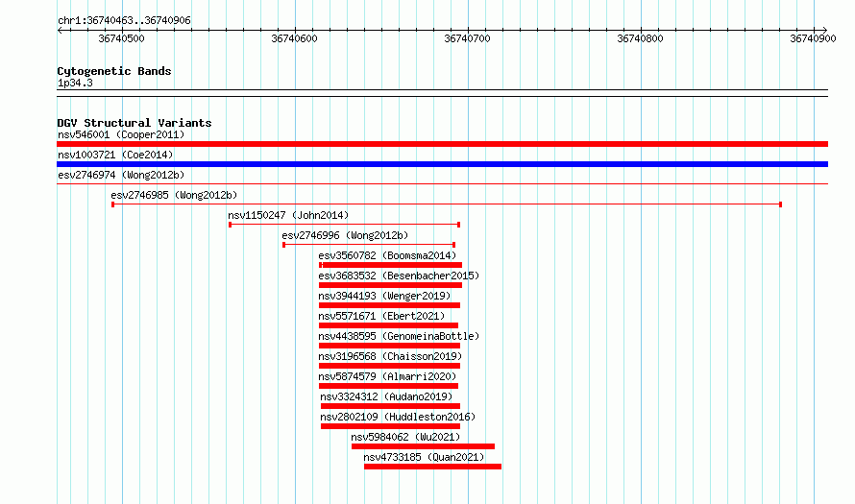Select the red bar under nsv3944193 (Wenger2019)
The width and height of the screenshot is (855, 504).
(x=389, y=305)
